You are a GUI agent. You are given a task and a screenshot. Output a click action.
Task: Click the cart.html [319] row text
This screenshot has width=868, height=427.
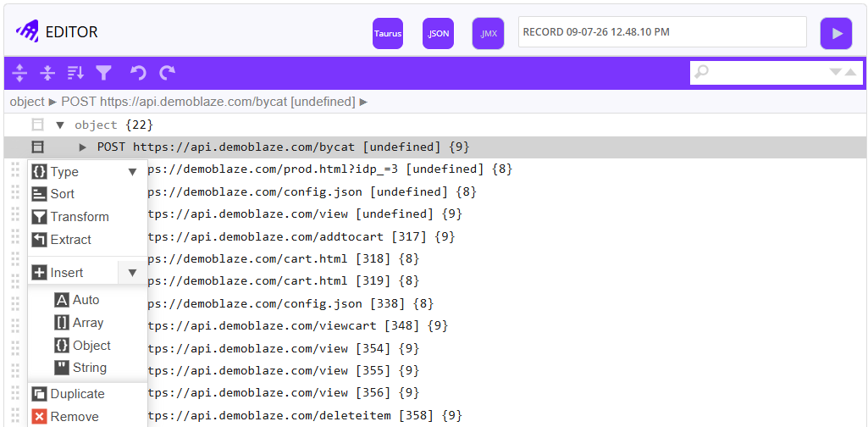coord(284,281)
